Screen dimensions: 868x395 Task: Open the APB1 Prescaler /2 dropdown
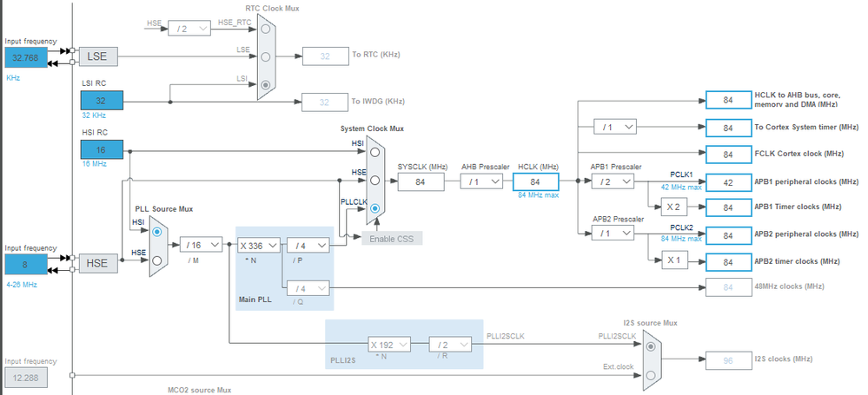(x=613, y=181)
